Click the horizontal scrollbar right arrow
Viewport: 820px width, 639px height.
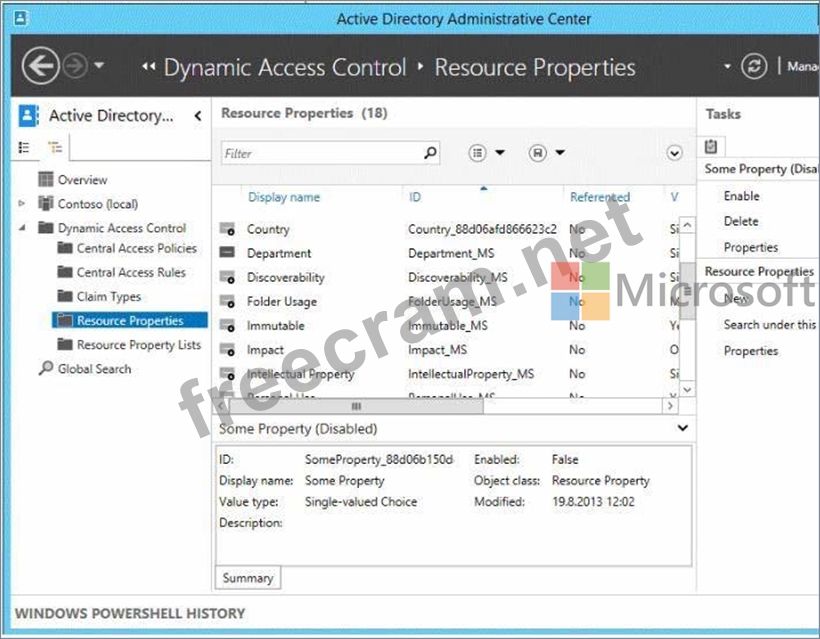coord(670,406)
